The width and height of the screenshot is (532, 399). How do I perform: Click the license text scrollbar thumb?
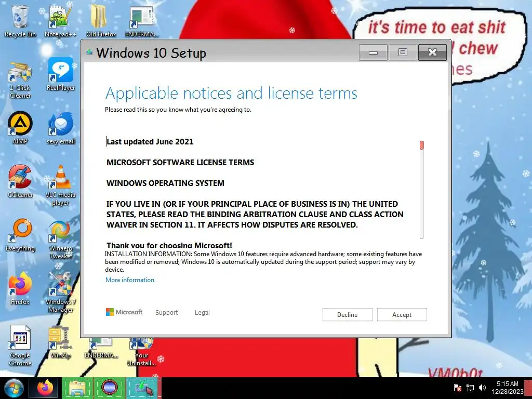click(421, 145)
